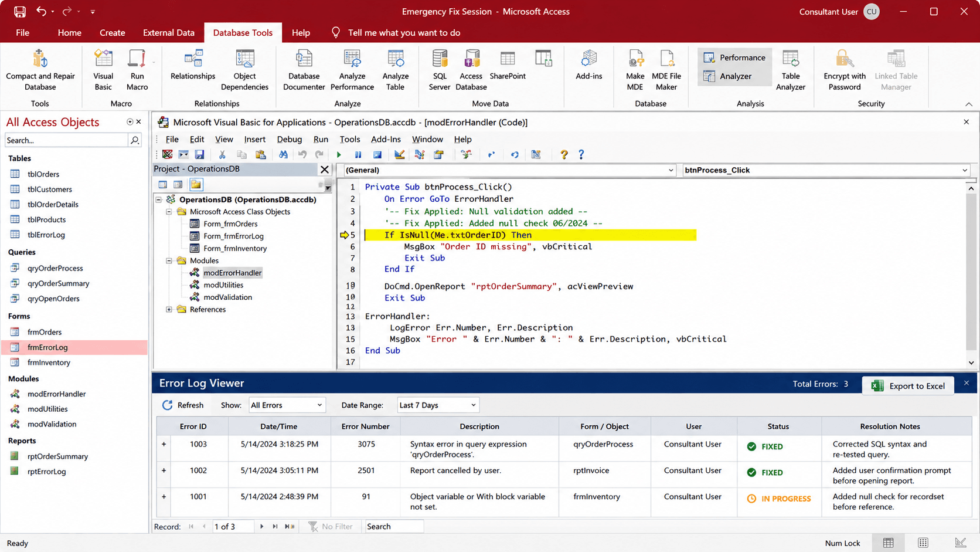Open frmErrorLog in the navigation pane
This screenshot has height=552, width=980.
tap(47, 347)
